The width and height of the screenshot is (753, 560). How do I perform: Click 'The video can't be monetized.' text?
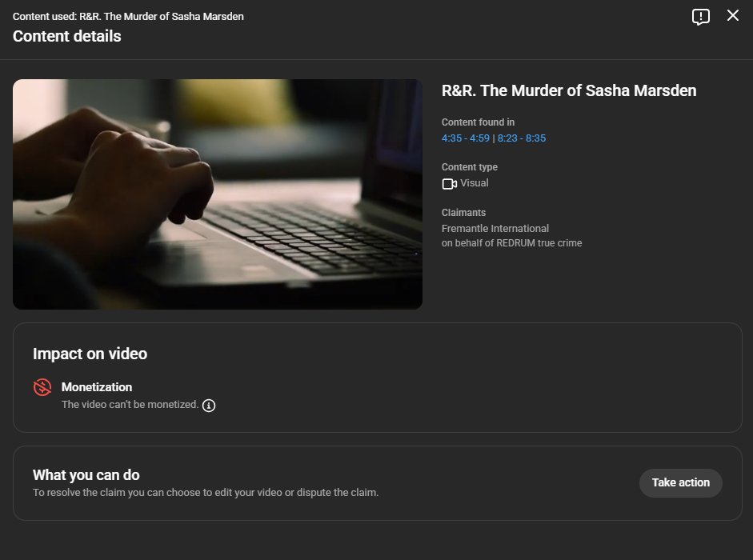[x=130, y=404]
